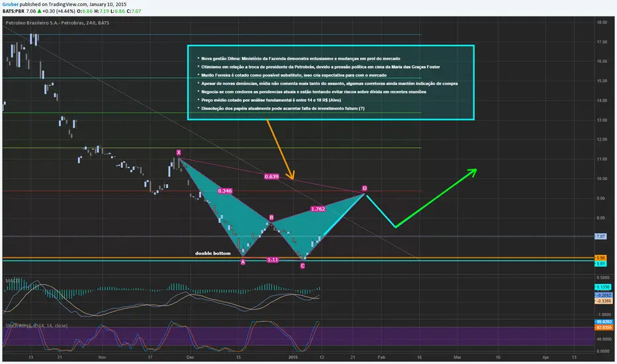This screenshot has height=364, width=617.
Task: Select the Feb date axis label
Action: point(381,357)
